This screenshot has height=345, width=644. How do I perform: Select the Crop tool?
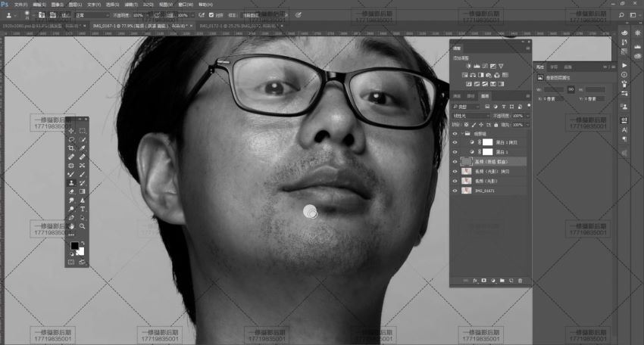(71, 148)
